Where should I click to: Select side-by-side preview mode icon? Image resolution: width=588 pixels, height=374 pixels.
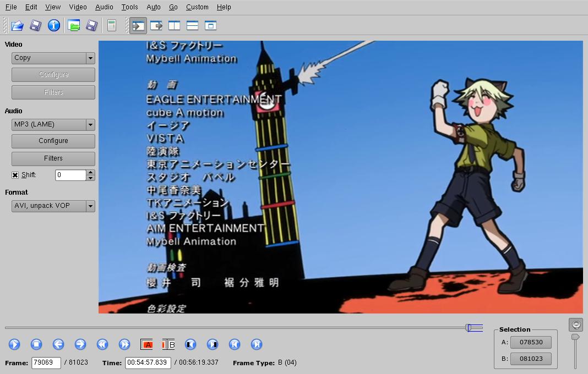click(x=175, y=25)
